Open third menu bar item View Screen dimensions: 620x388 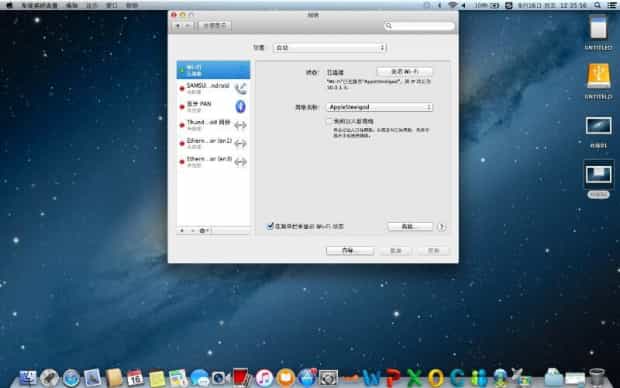click(91, 5)
